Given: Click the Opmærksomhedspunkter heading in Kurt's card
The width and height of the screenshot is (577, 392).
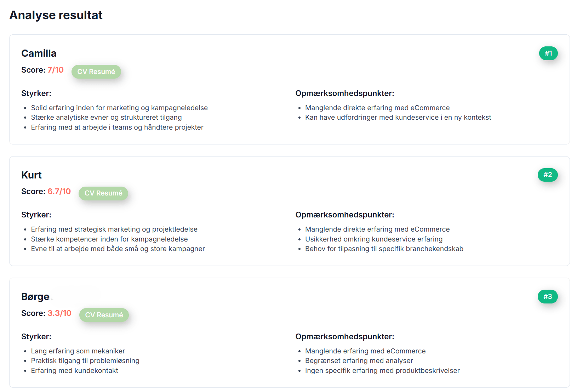Looking at the screenshot, I should pos(345,215).
